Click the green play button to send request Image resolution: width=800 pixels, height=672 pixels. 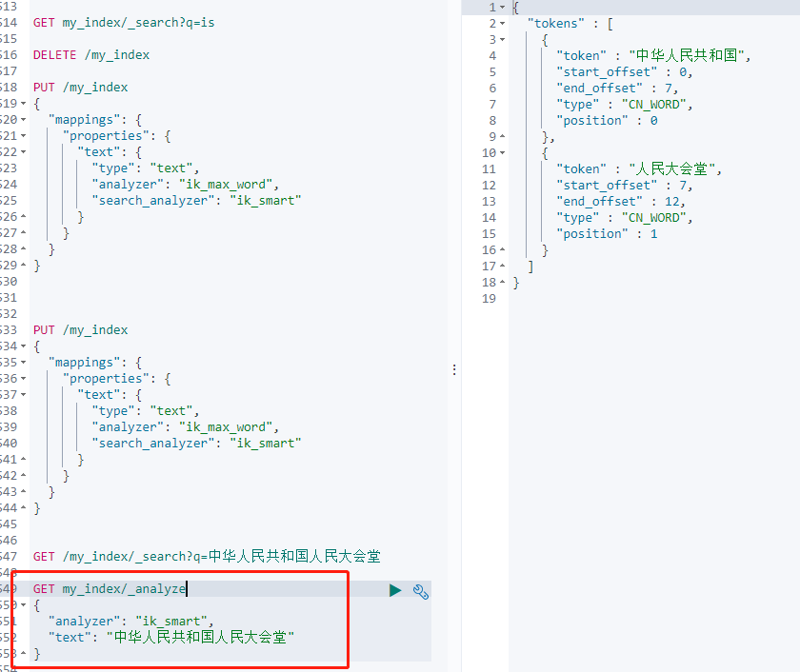pyautogui.click(x=395, y=591)
